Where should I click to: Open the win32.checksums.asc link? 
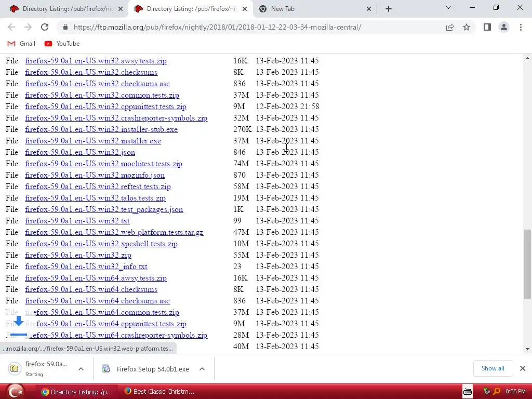pos(97,84)
